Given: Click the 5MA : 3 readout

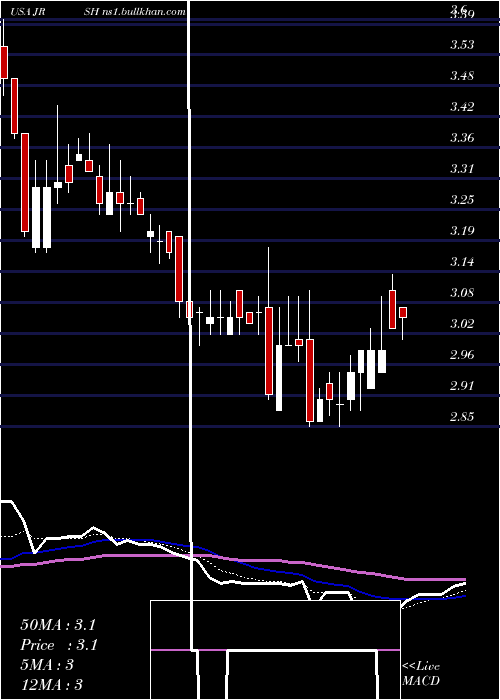Looking at the screenshot, I should (47, 665).
